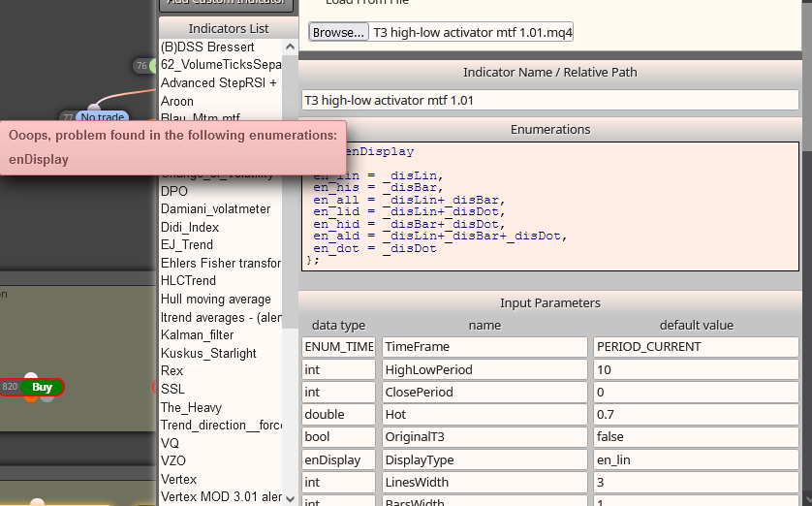Select DPO indicator
The width and height of the screenshot is (812, 506).
[x=174, y=191]
